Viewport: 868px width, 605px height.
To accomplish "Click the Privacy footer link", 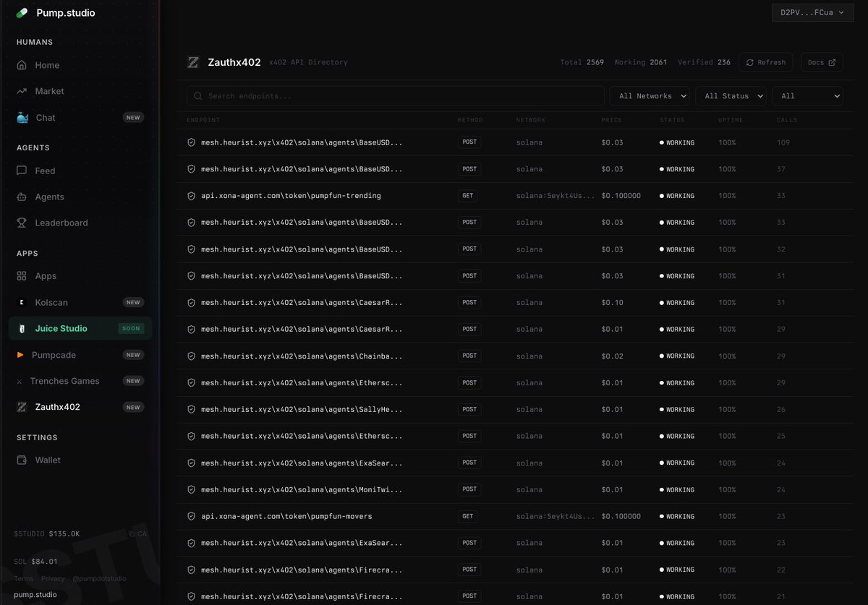I will coord(53,578).
